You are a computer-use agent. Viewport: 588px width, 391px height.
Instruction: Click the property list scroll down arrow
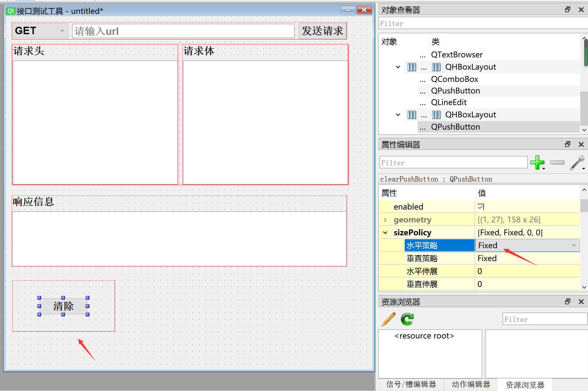[584, 287]
